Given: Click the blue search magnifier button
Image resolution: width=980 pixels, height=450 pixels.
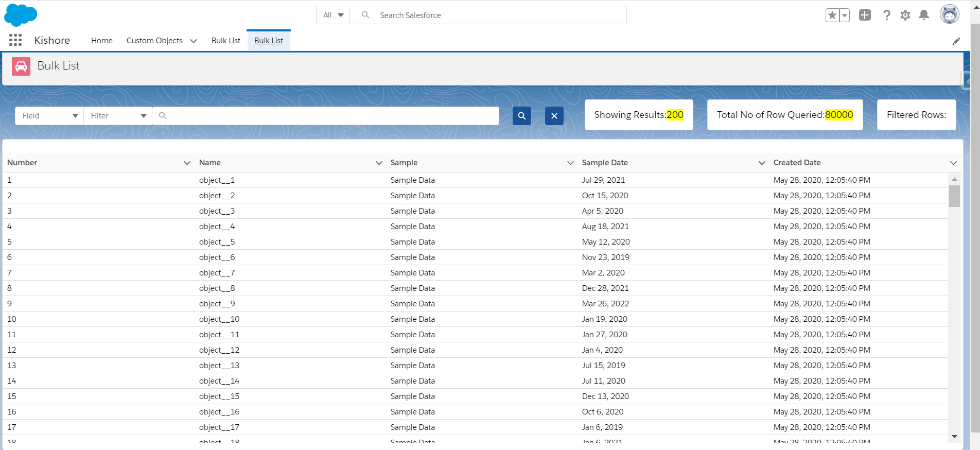Looking at the screenshot, I should point(522,116).
